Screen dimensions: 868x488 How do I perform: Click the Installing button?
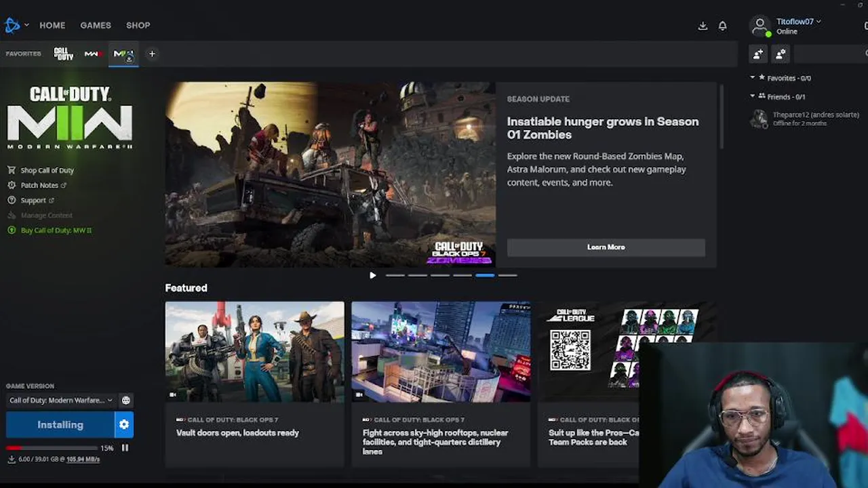click(60, 425)
